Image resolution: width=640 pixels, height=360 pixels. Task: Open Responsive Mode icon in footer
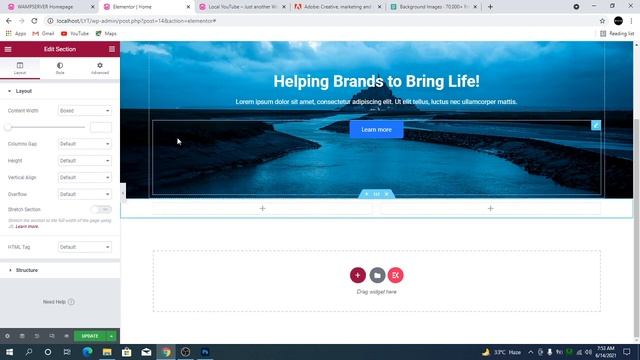pyautogui.click(x=51, y=336)
